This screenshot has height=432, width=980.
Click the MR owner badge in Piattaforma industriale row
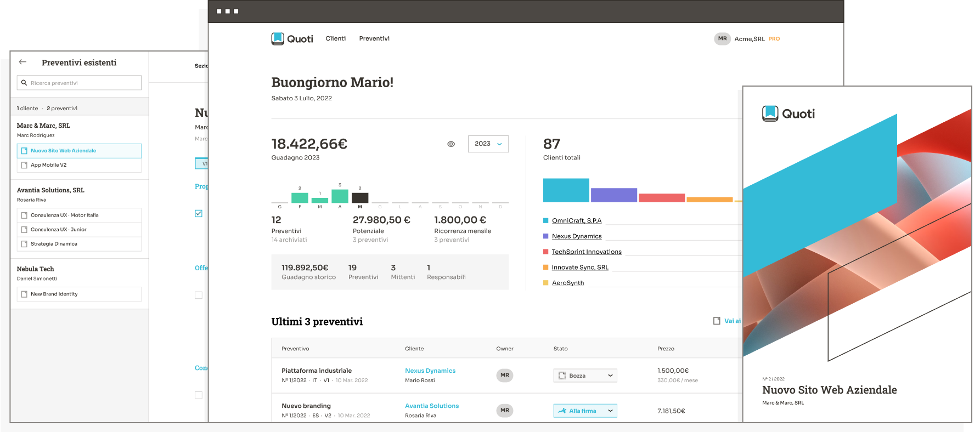(x=505, y=376)
